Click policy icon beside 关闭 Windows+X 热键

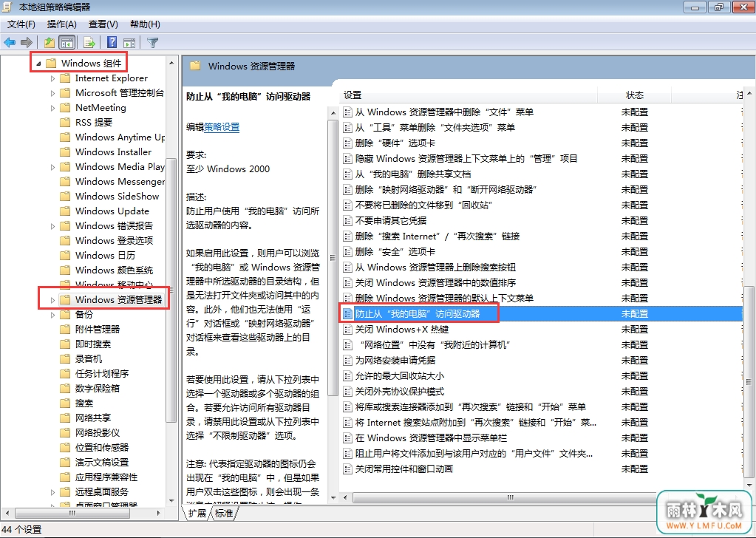coord(347,330)
